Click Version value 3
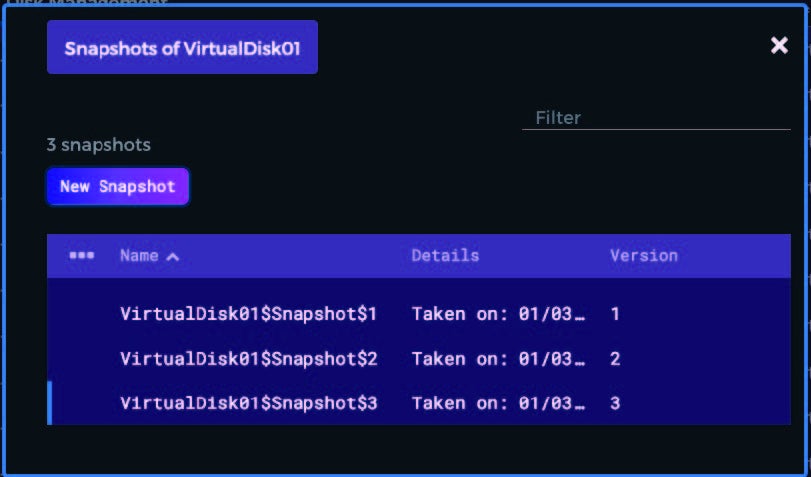This screenshot has width=811, height=477. click(615, 403)
